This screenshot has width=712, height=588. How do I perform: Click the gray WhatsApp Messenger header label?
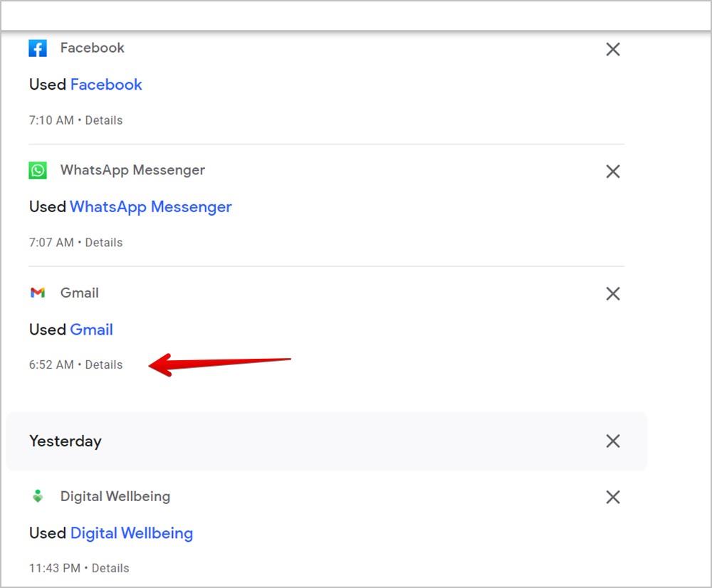pyautogui.click(x=132, y=170)
